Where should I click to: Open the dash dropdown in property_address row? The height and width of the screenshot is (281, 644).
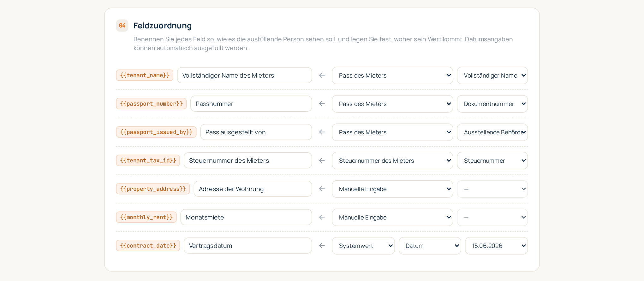[x=492, y=189]
